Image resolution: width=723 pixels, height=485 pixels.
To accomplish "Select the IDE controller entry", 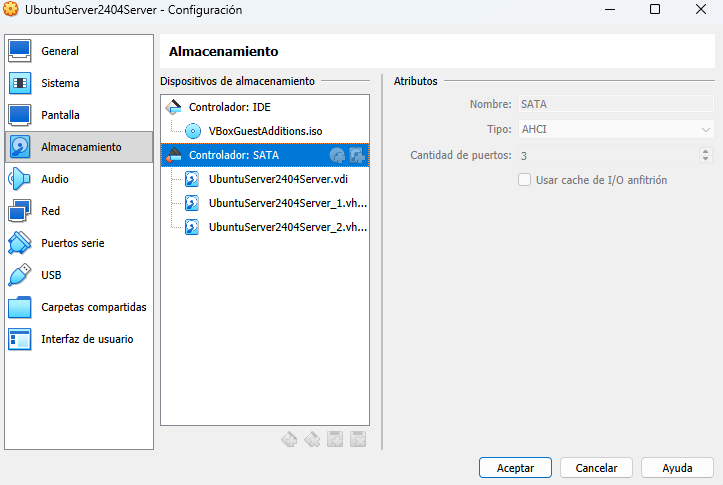I will coord(229,107).
